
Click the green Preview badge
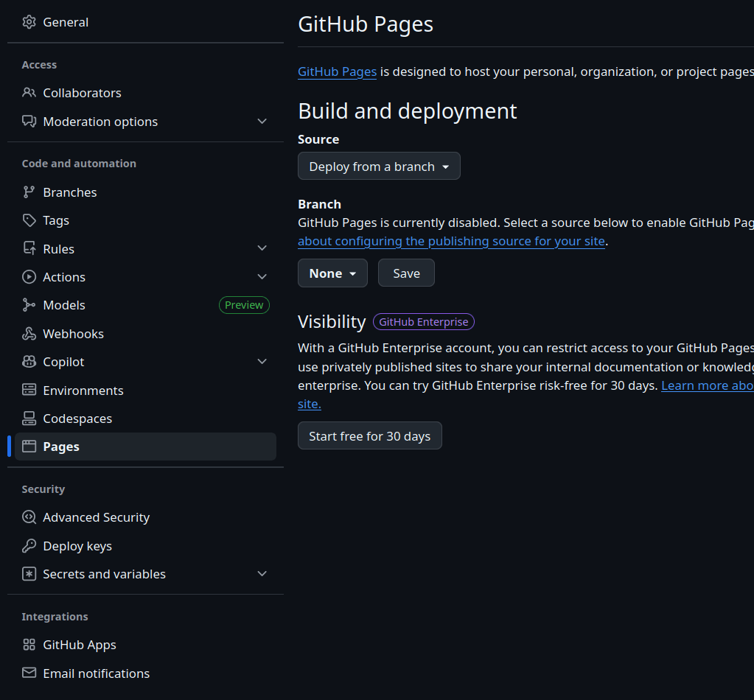244,305
